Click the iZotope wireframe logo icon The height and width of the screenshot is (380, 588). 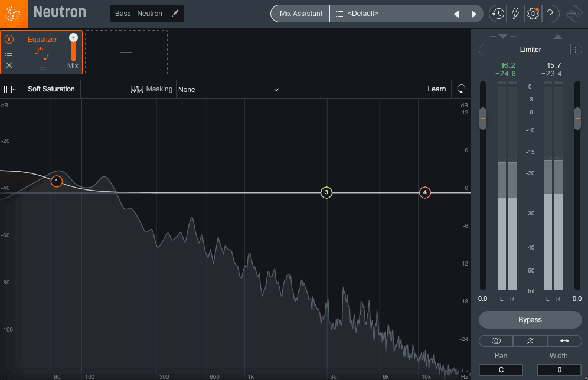tap(574, 14)
